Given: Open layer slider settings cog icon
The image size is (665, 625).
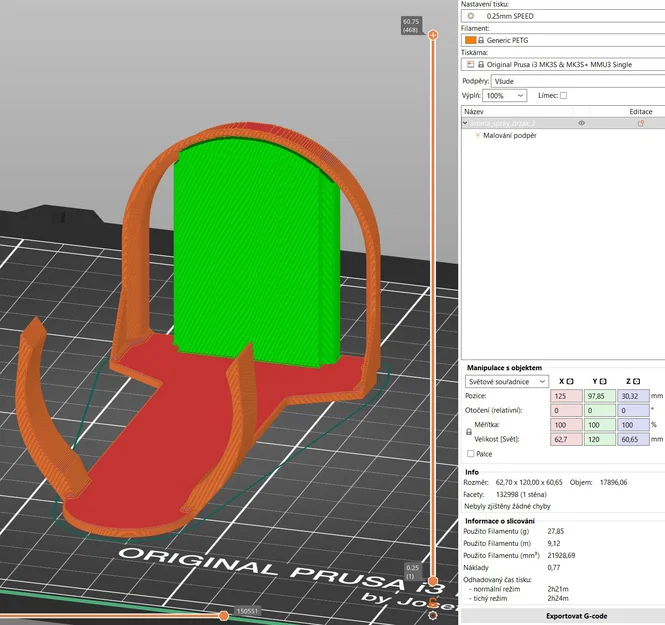Looking at the screenshot, I should click(x=433, y=615).
